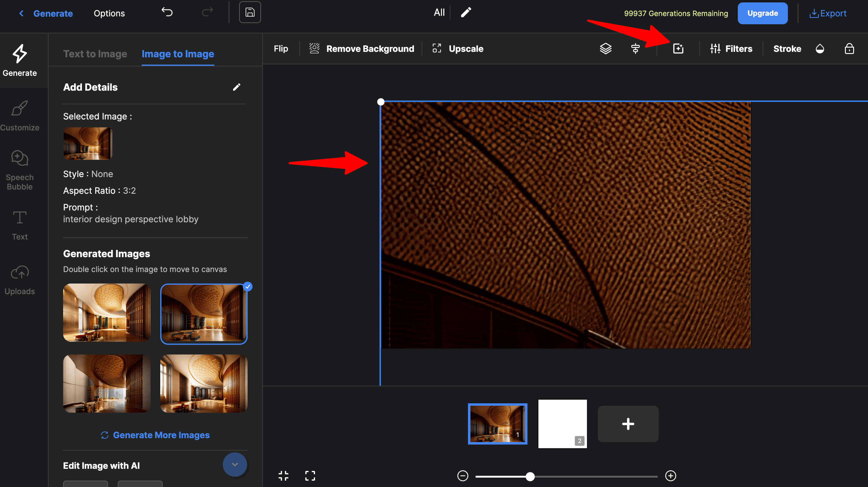Zoom in with the plus circle icon
Viewport: 868px width, 487px height.
click(670, 476)
